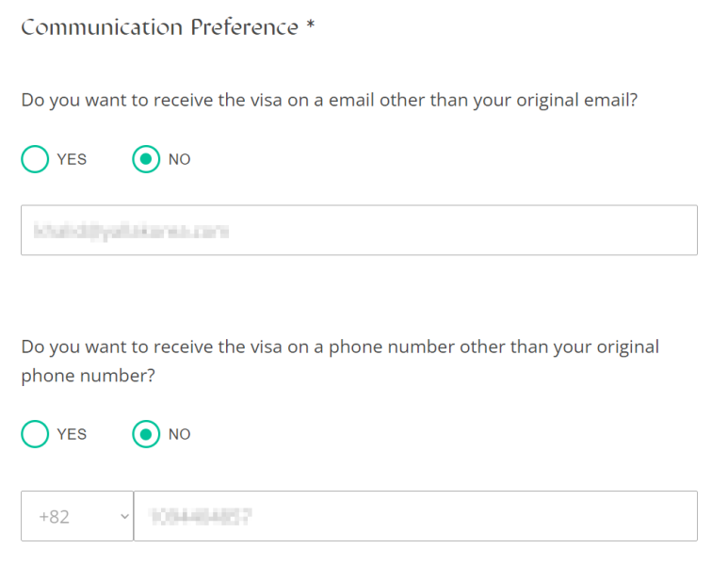This screenshot has height=565, width=728.
Task: Click the chevron arrow beside +82
Action: [124, 516]
